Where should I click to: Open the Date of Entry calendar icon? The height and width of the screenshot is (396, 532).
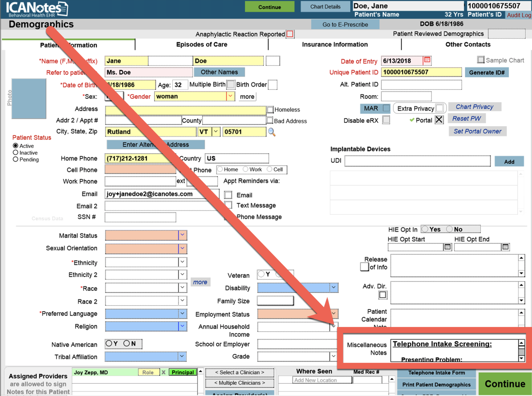pos(427,60)
